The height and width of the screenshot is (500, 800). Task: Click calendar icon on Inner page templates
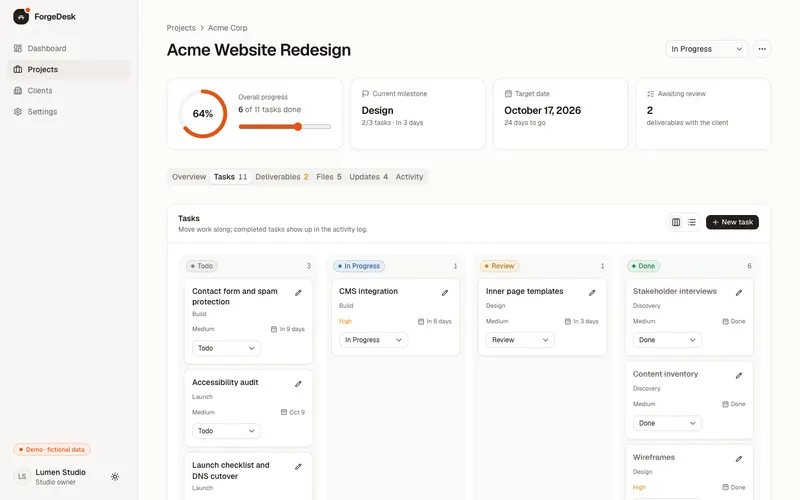[568, 321]
